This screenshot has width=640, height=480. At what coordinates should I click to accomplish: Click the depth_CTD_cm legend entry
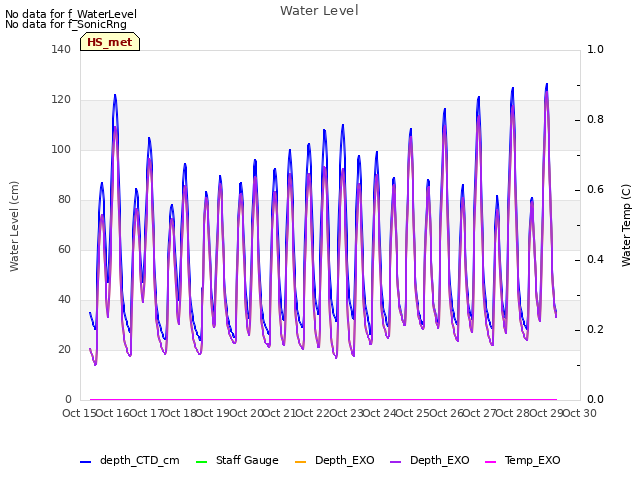130,460
